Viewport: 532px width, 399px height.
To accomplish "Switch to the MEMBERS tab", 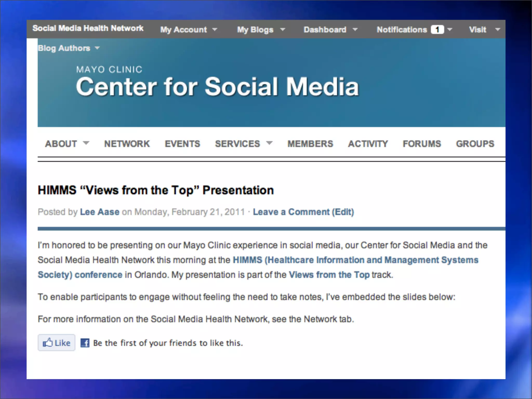I will pos(310,144).
